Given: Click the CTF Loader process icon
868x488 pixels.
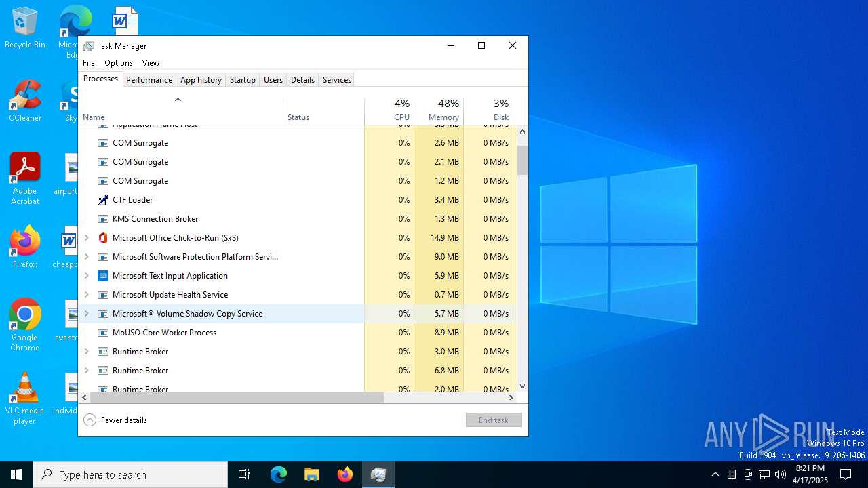Looking at the screenshot, I should 103,200.
